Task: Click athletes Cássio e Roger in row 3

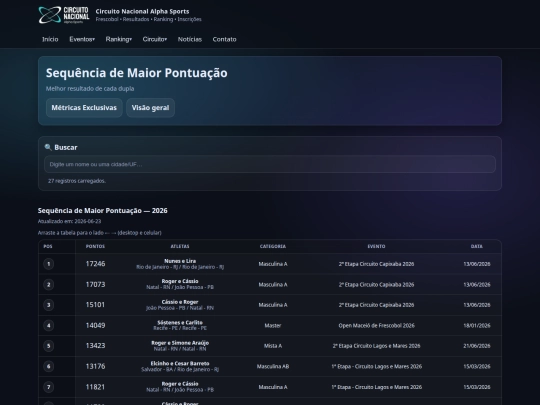Action: coord(180,302)
